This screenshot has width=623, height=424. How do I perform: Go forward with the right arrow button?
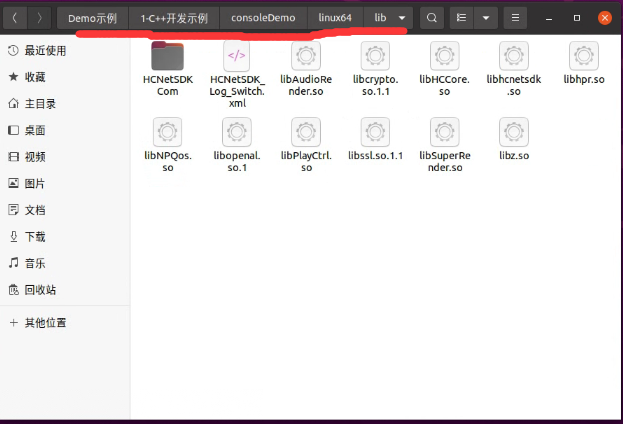[x=39, y=18]
